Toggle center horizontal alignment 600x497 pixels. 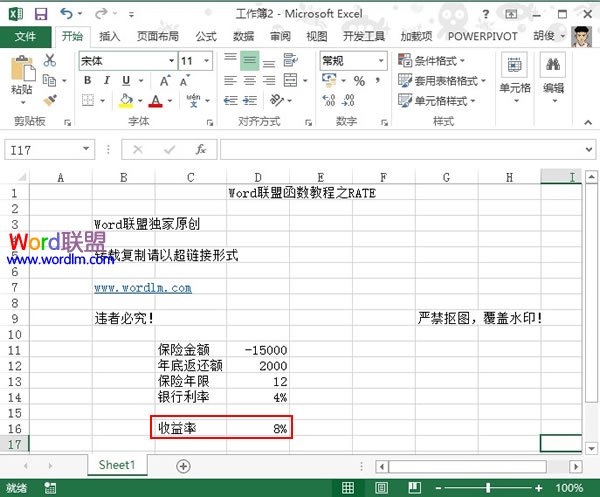pyautogui.click(x=249, y=80)
